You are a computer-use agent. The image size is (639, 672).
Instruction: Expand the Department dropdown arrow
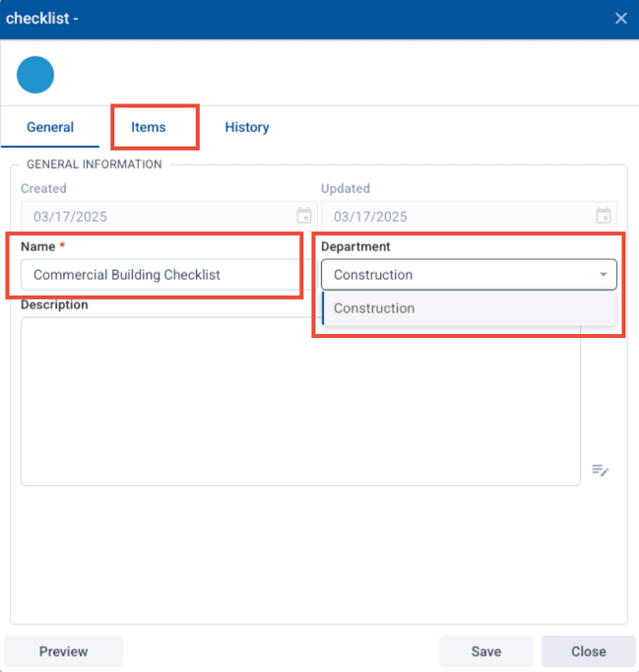[x=603, y=275]
